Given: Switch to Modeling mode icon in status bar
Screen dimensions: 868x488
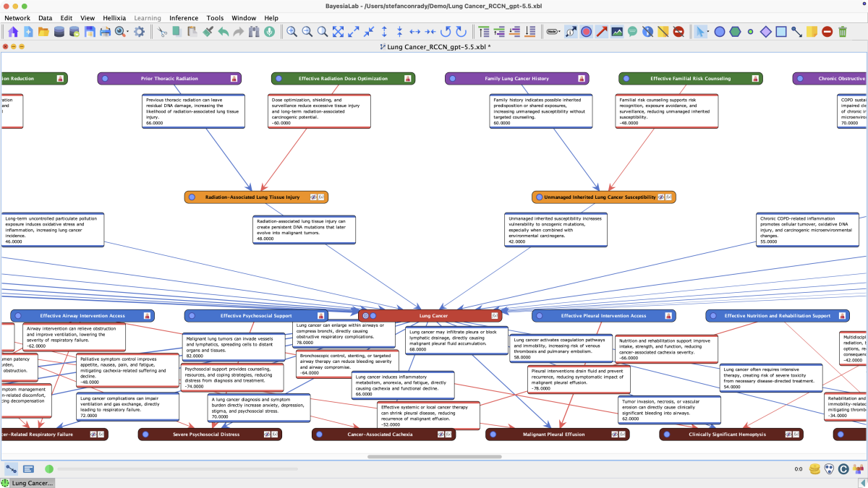Looking at the screenshot, I should click(x=12, y=469).
